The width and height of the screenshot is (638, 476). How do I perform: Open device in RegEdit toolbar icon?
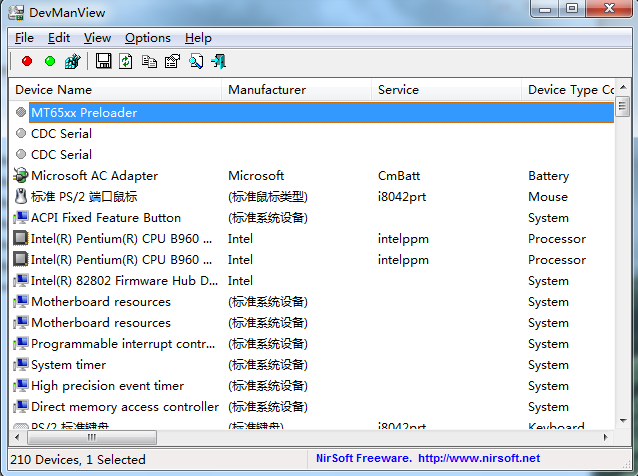pyautogui.click(x=72, y=62)
